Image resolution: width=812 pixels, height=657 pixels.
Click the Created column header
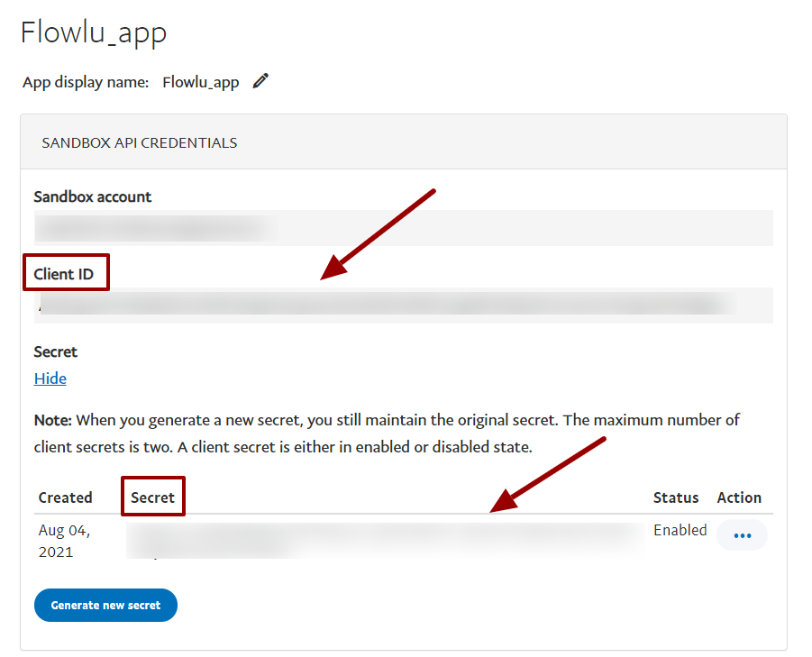[x=65, y=497]
